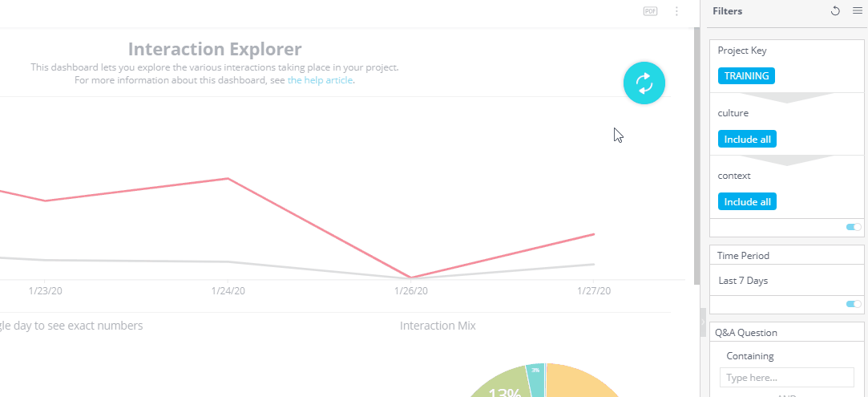Select the 1/27/20 point on the red line

594,234
